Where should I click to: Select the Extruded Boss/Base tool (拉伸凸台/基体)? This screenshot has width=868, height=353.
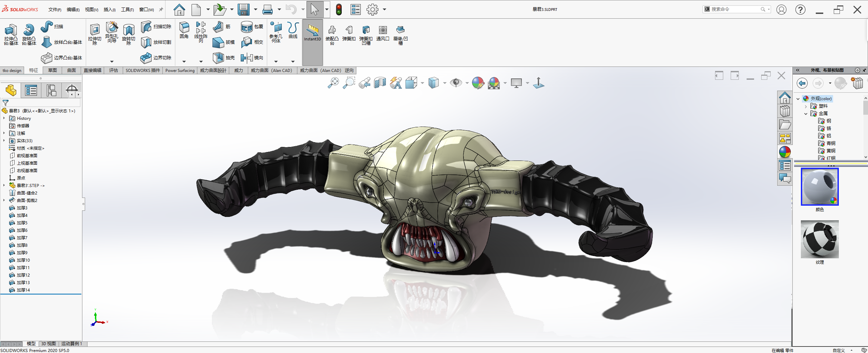pos(11,34)
